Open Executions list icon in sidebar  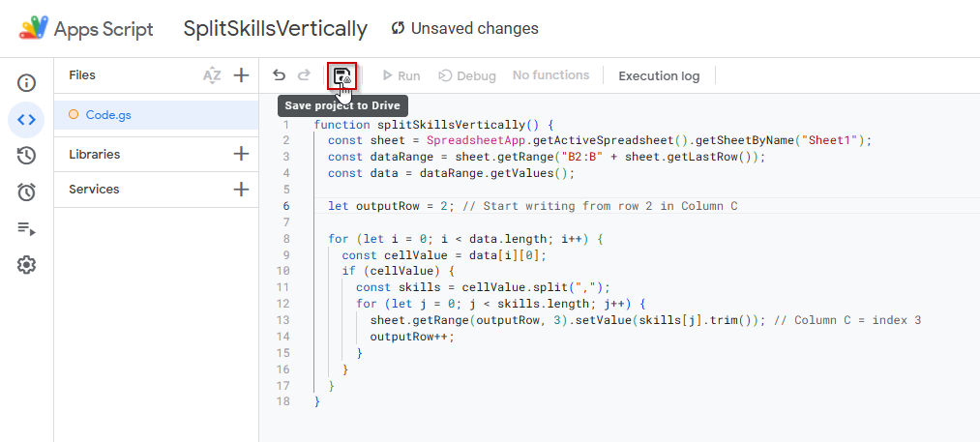tap(26, 229)
